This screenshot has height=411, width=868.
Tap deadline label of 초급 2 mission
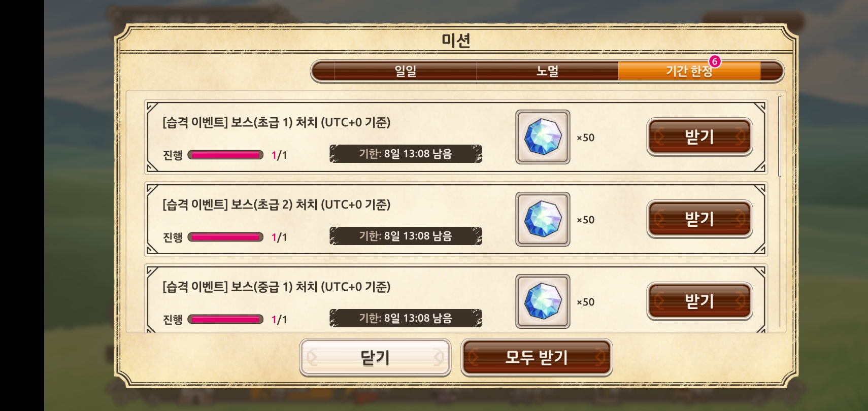406,236
